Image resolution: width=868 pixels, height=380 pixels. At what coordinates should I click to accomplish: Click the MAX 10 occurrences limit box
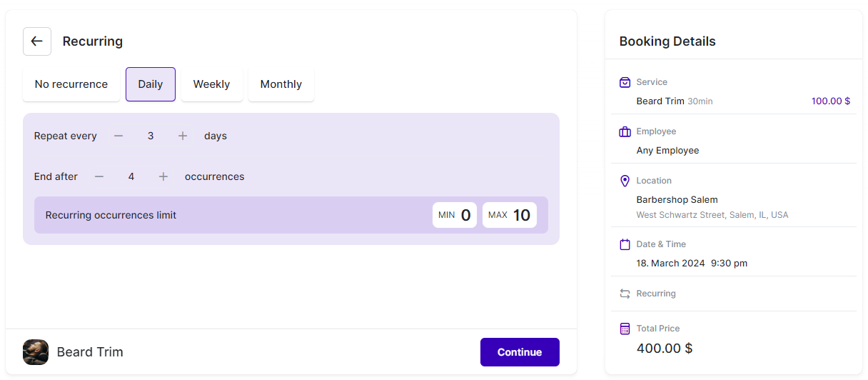[x=509, y=215]
